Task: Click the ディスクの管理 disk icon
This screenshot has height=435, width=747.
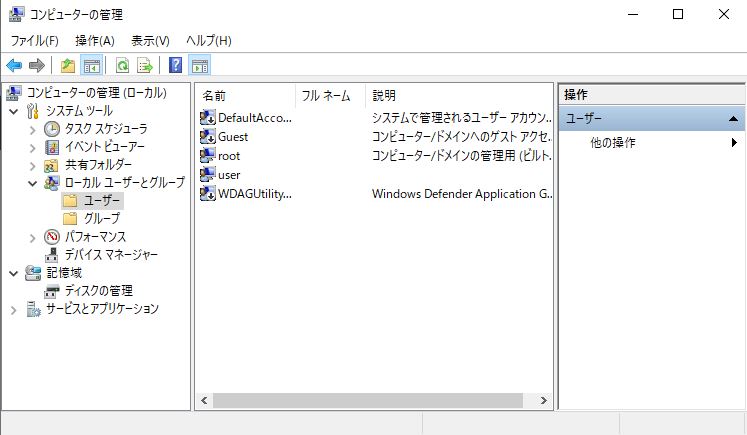Action: (x=51, y=291)
